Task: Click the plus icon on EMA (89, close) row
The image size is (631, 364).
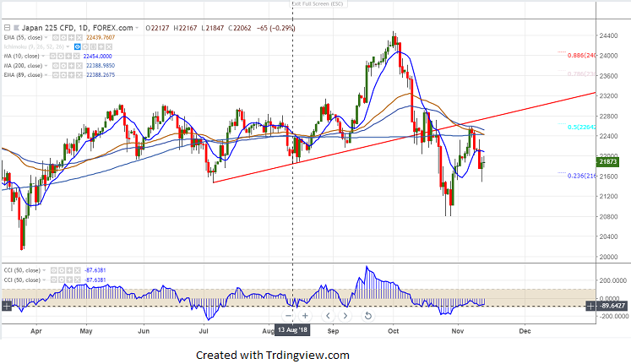Action: pyautogui.click(x=71, y=75)
